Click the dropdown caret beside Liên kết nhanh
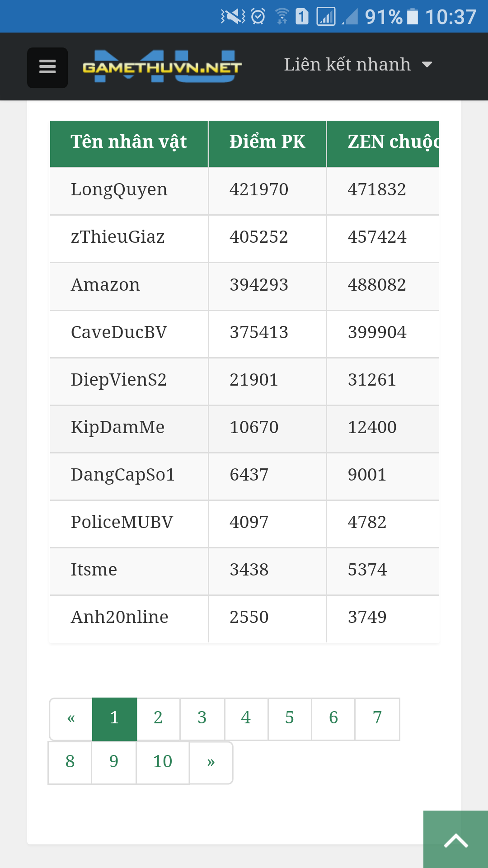 [427, 65]
